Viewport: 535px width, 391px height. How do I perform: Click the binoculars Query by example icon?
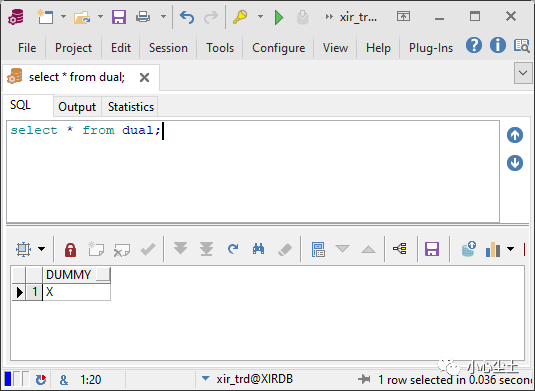click(259, 249)
